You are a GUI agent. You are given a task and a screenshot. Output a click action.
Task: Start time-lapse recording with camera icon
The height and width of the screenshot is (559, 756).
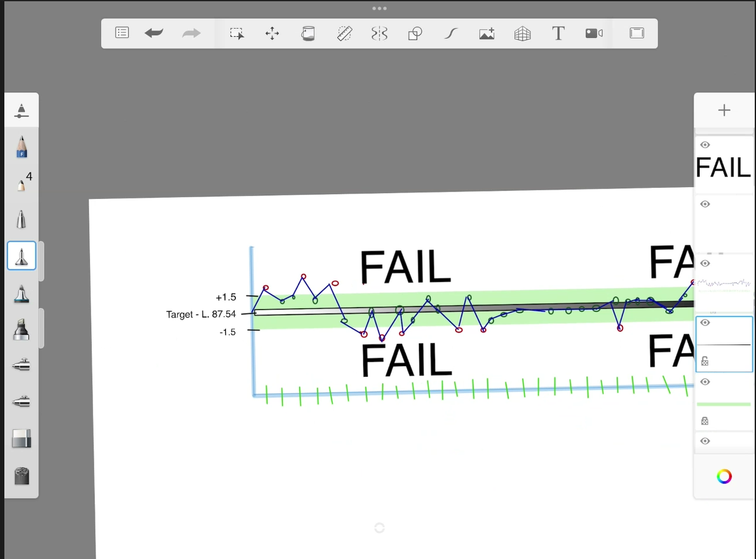[594, 34]
